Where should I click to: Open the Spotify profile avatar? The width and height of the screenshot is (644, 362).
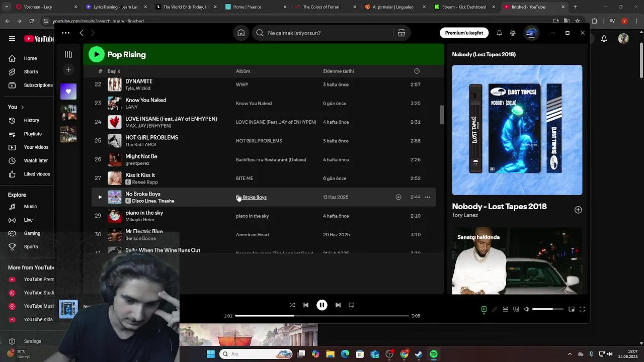531,33
